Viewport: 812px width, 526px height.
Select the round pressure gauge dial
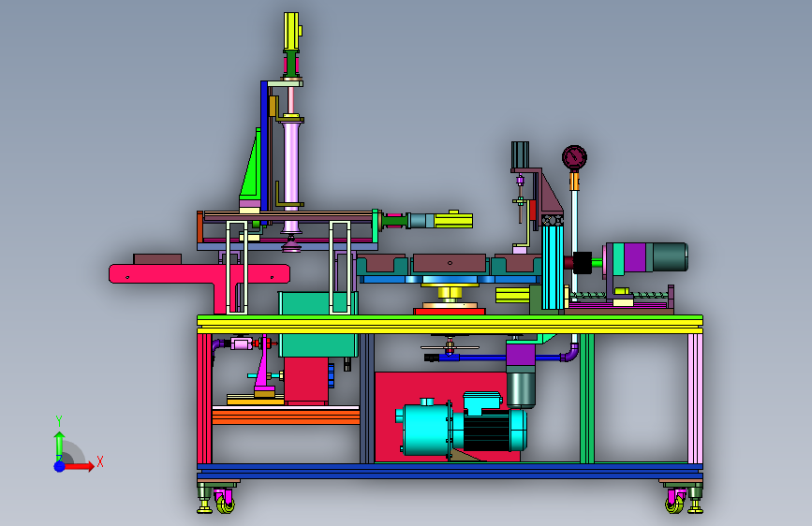574,157
